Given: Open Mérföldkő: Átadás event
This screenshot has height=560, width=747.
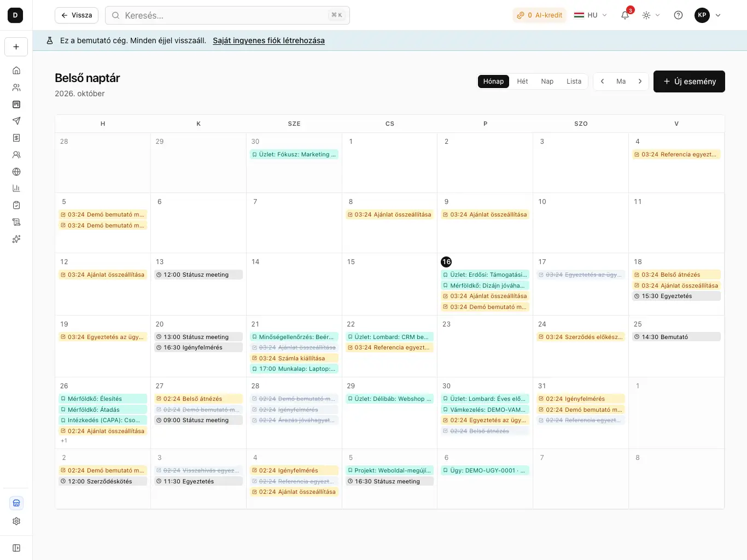Looking at the screenshot, I should [103, 410].
